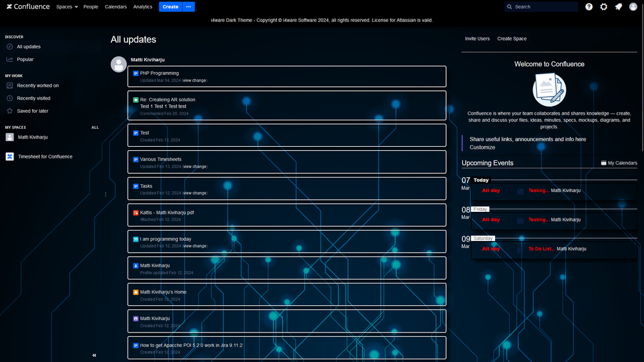
Task: Click the red PDF attachment icon
Action: click(135, 213)
